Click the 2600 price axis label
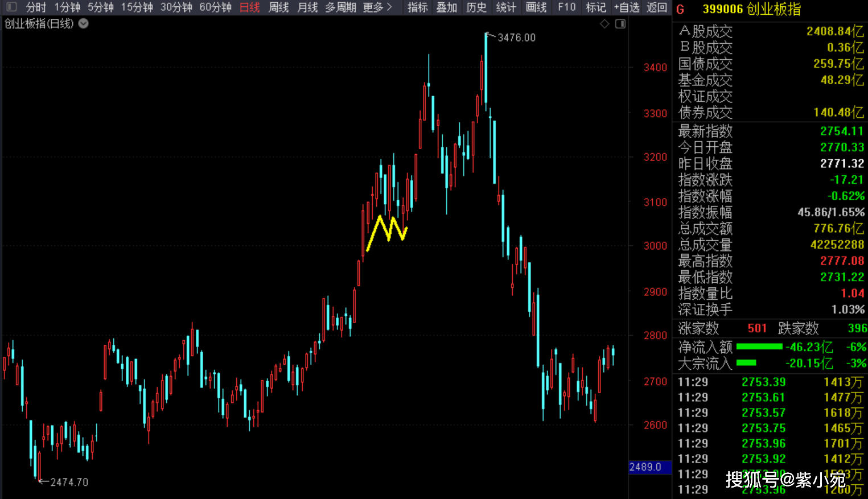The image size is (868, 499). click(655, 425)
